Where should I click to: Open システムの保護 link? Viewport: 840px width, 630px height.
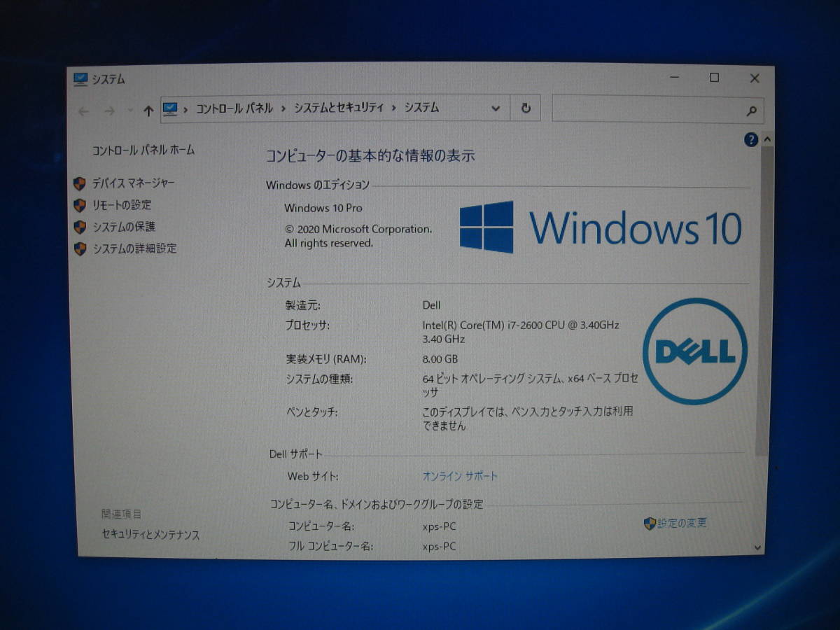pos(124,226)
